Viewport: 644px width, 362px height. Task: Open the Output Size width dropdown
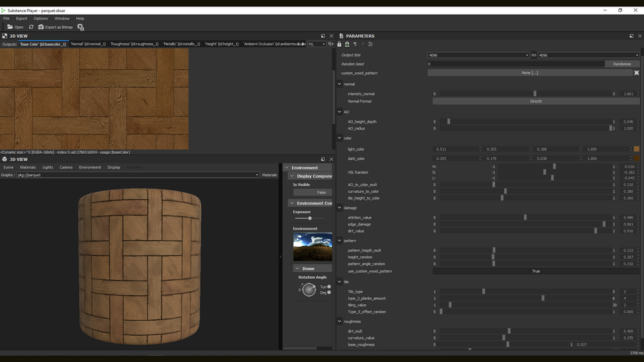[478, 55]
